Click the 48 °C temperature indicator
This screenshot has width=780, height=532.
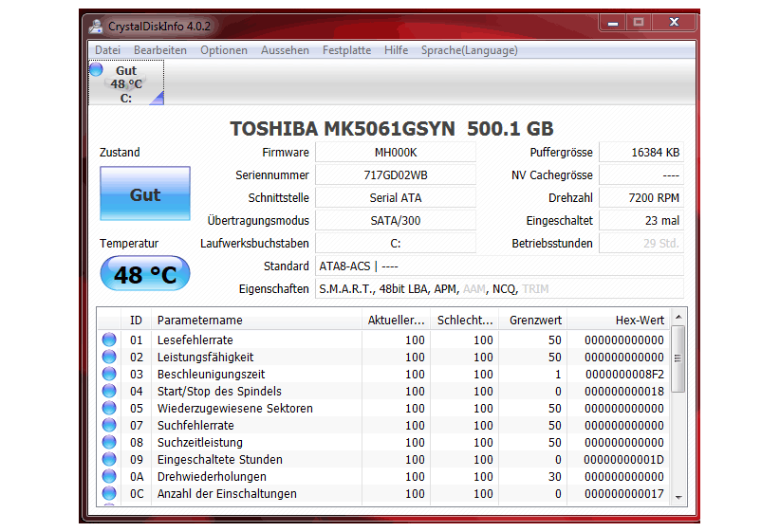(x=145, y=274)
